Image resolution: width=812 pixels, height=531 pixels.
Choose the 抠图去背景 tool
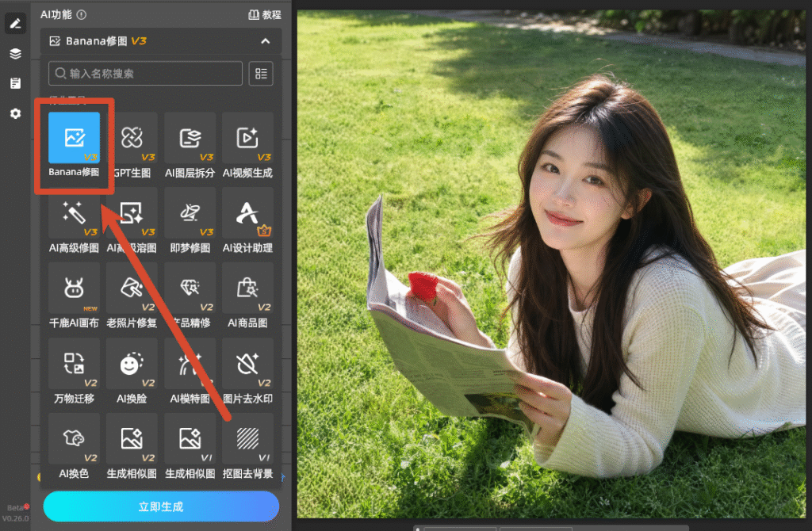[247, 438]
